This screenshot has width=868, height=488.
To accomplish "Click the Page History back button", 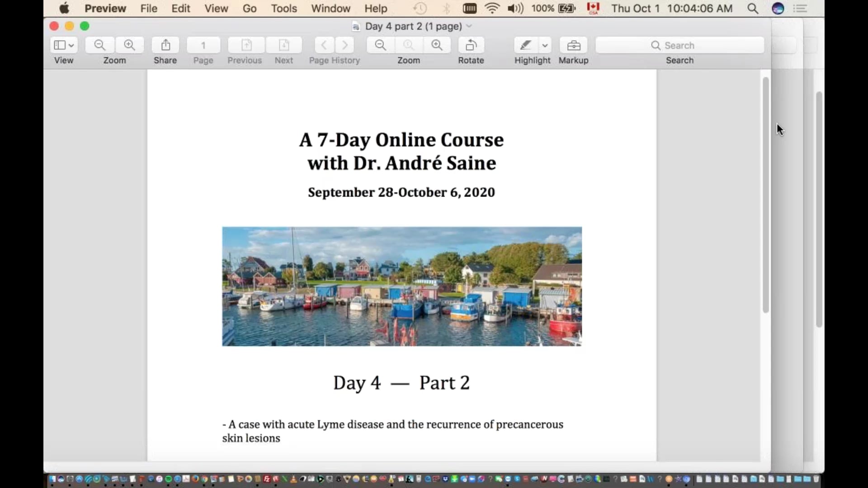I will pyautogui.click(x=324, y=45).
